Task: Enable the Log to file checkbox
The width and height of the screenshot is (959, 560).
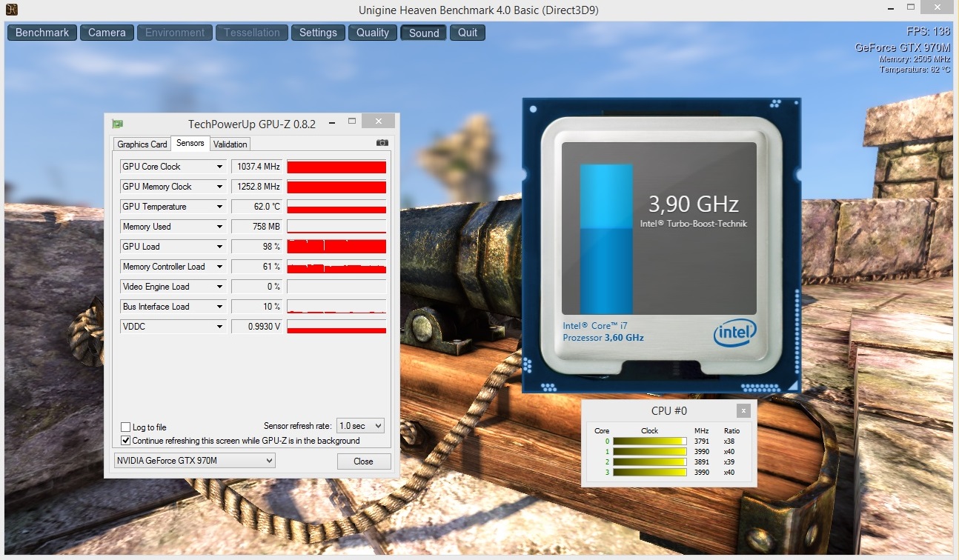Action: click(x=126, y=427)
